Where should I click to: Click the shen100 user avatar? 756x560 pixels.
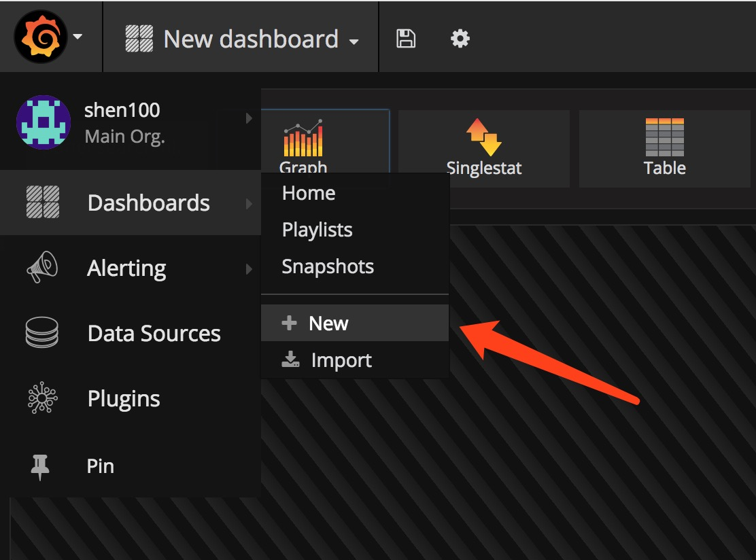pos(44,122)
